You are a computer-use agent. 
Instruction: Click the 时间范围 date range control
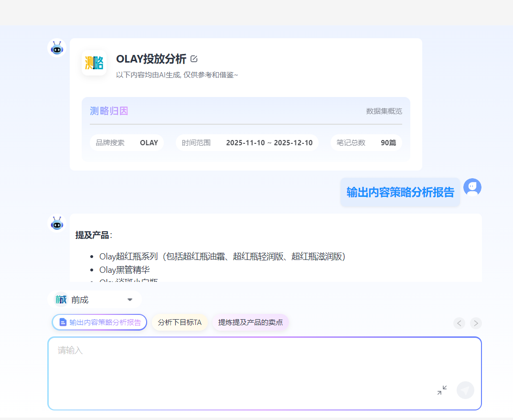[x=247, y=142]
